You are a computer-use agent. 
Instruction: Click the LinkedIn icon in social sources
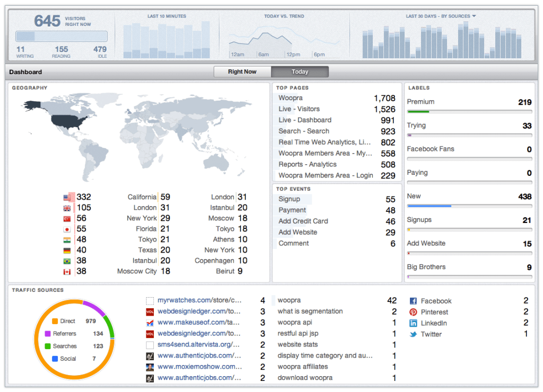[413, 323]
